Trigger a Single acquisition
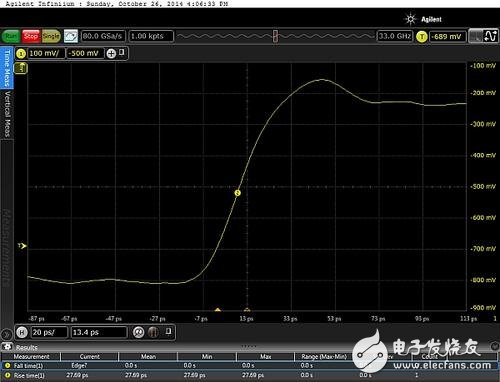Screen dimensions: 500x382 click(51, 36)
